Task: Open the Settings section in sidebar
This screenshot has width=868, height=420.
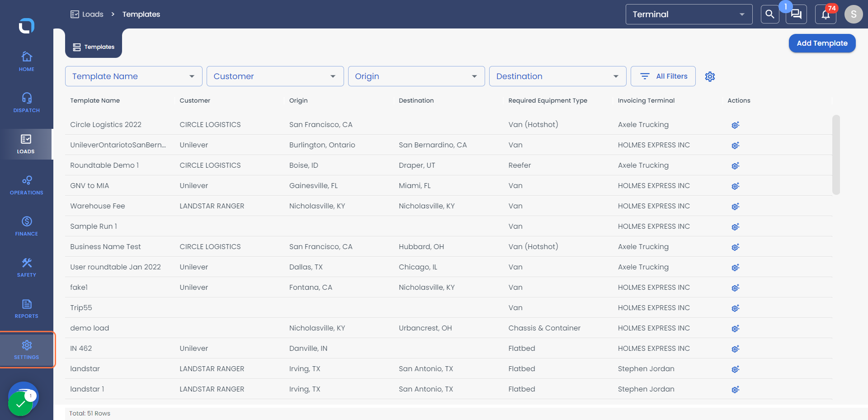Action: 27,350
